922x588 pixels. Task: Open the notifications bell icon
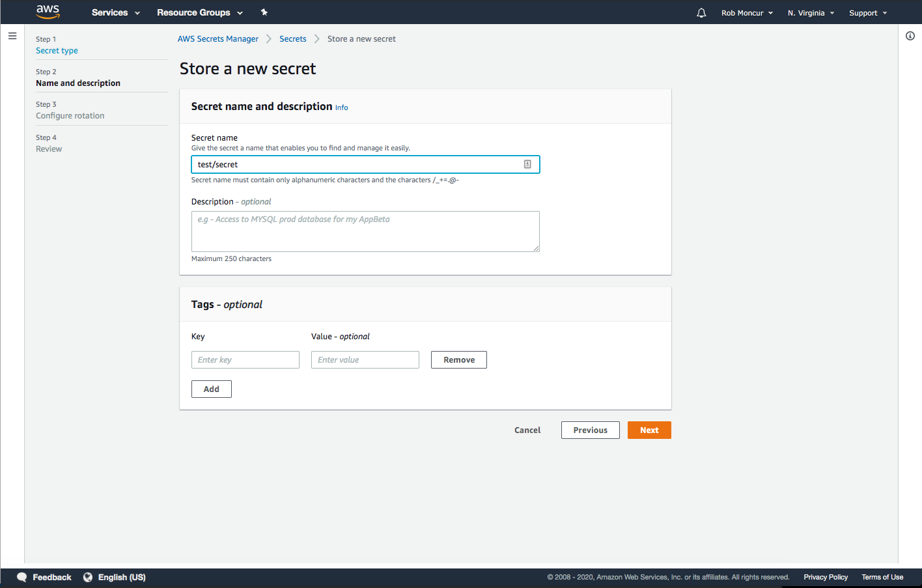[x=701, y=13]
